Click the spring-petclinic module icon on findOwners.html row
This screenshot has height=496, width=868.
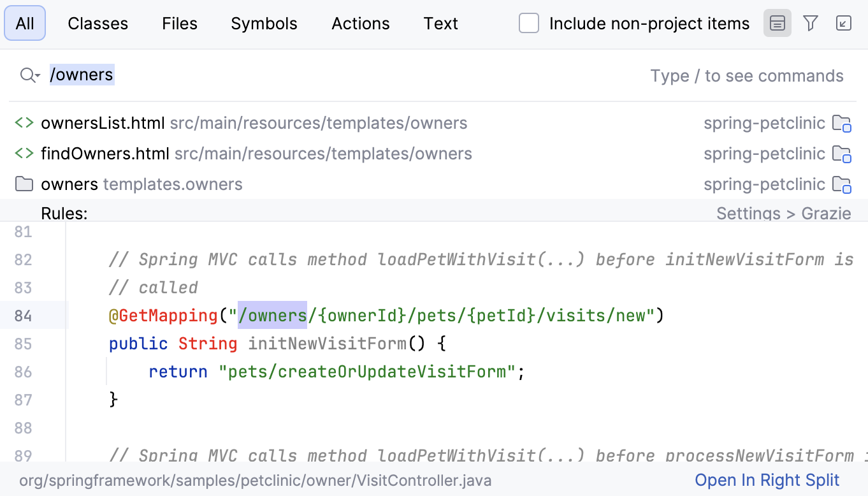coord(843,153)
